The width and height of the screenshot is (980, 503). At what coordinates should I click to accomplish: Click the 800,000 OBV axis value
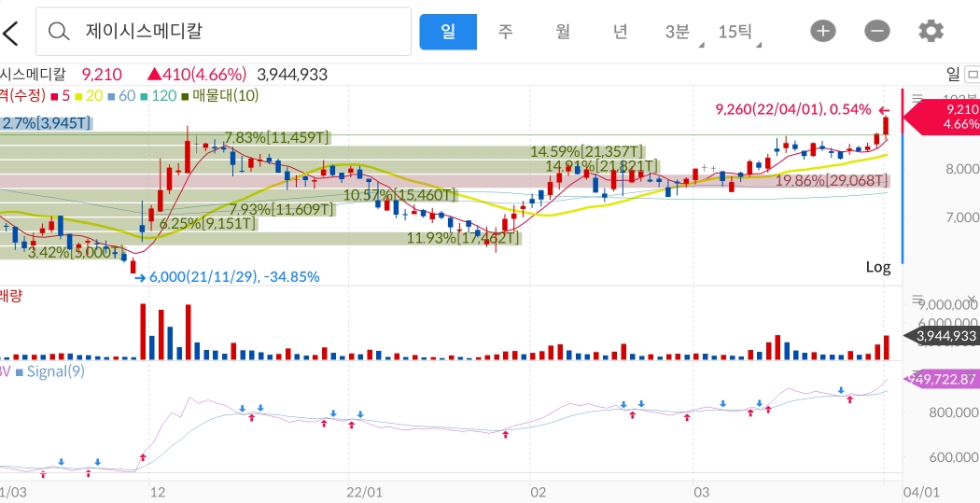(953, 412)
